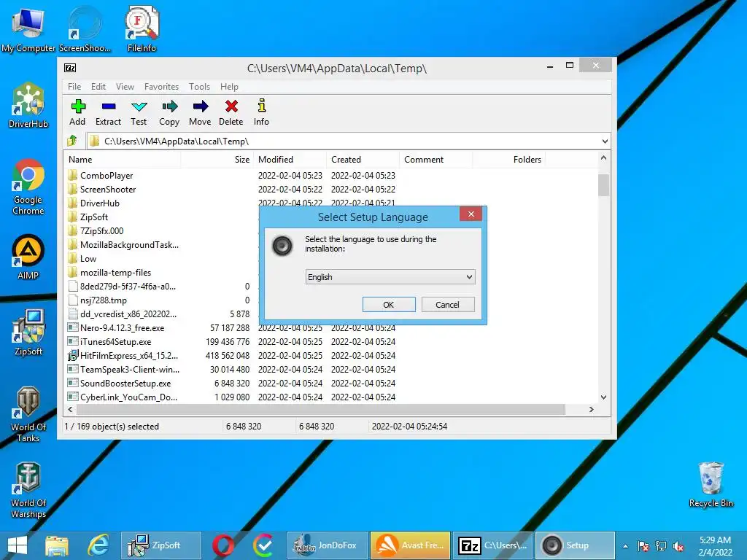Switch to the ZipSoft taskbar button
The image size is (747, 560).
tap(161, 545)
